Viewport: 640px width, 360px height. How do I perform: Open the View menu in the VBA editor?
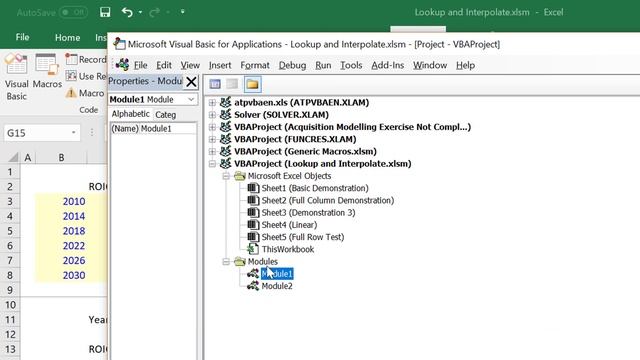tap(190, 65)
